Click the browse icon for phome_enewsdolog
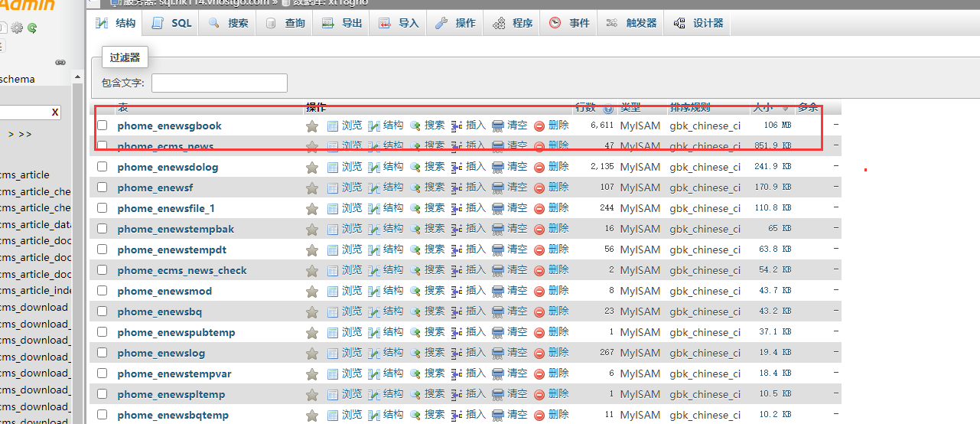Viewport: 980px width, 424px height. pos(333,167)
